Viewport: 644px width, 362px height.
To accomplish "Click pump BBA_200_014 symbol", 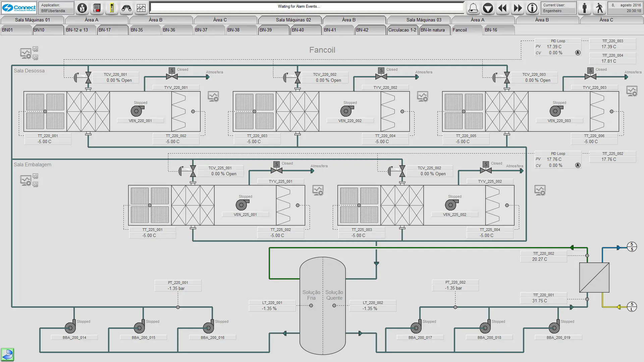I will pyautogui.click(x=70, y=327).
